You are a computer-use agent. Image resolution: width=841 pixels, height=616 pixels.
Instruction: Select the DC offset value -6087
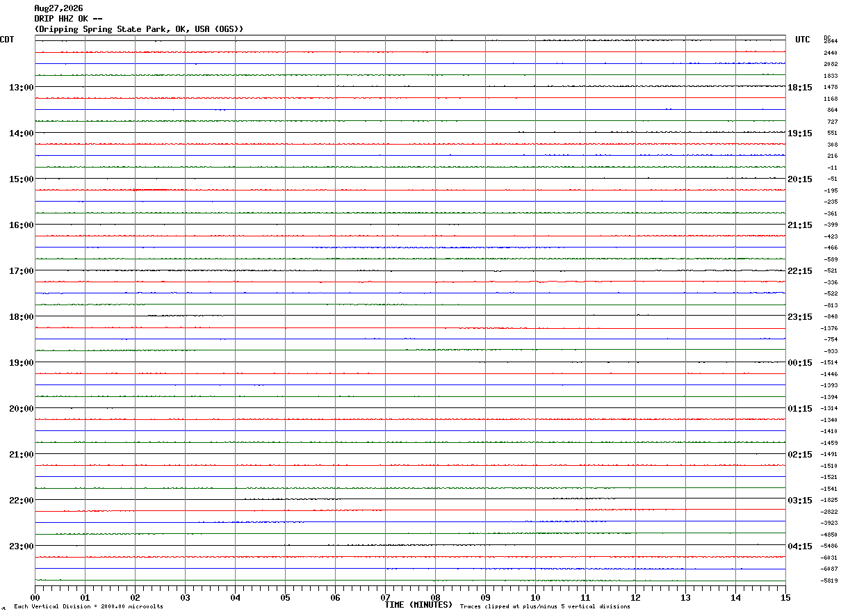[829, 569]
